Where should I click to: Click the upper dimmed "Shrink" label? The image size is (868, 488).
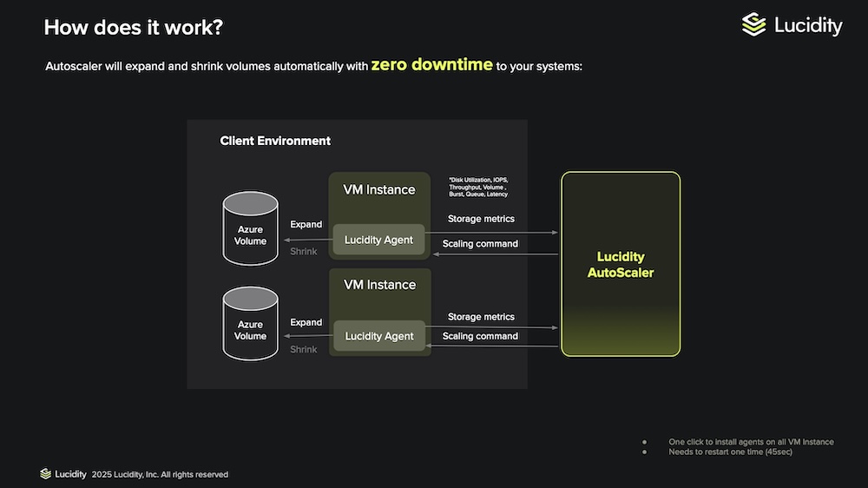303,252
